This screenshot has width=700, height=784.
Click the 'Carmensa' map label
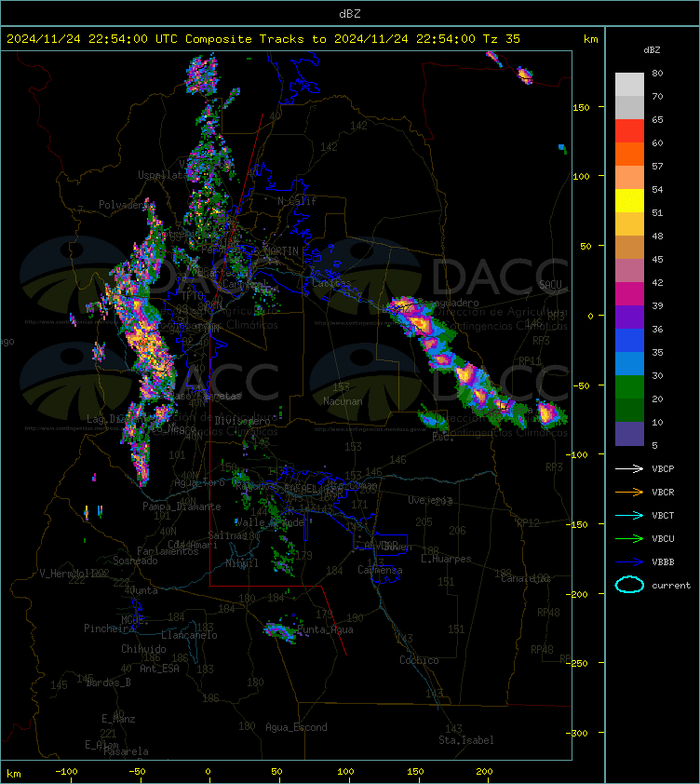(x=380, y=570)
